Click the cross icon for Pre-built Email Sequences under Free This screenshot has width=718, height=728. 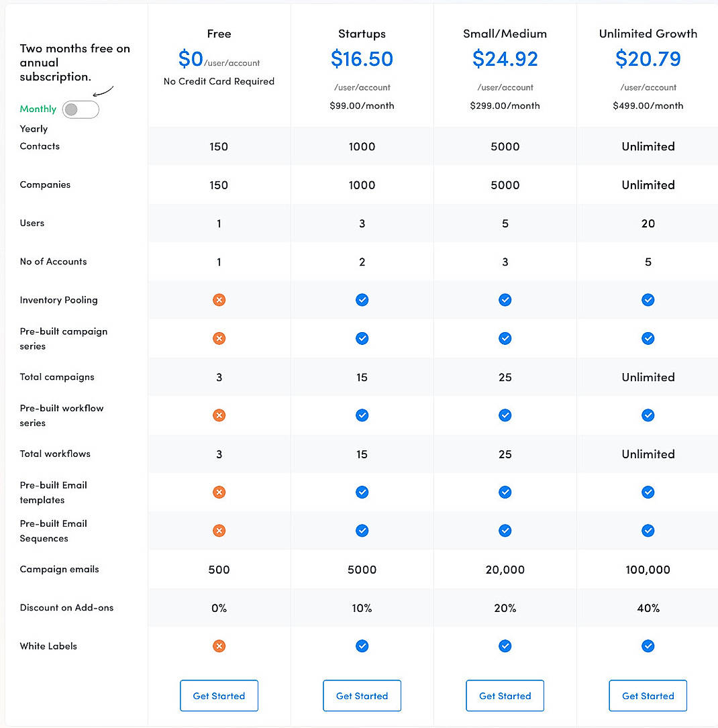point(219,530)
